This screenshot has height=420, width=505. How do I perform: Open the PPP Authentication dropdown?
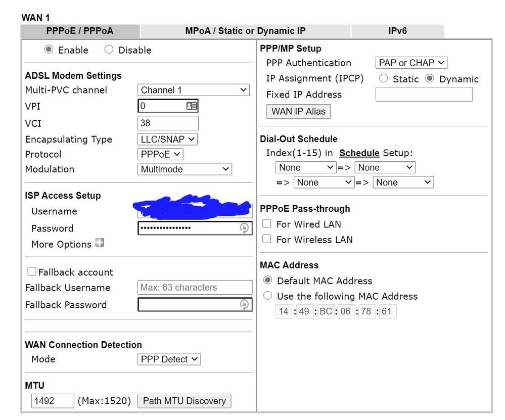(x=411, y=63)
